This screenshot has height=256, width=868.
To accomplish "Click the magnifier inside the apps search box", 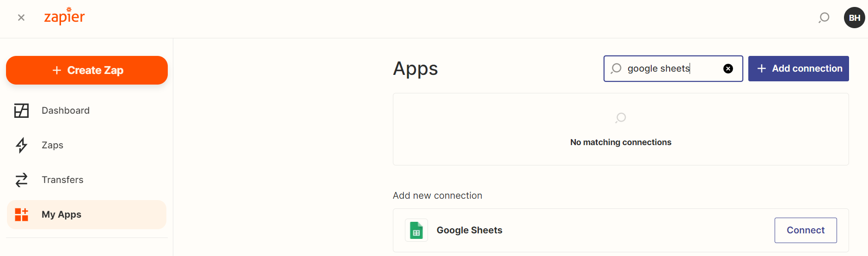I will 616,69.
